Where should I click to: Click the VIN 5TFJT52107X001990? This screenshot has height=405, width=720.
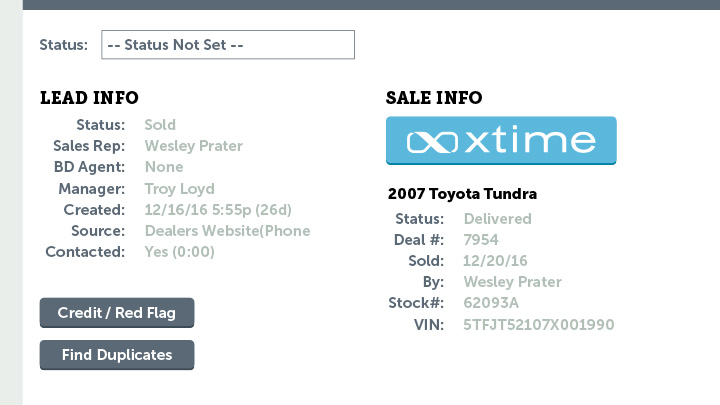539,325
